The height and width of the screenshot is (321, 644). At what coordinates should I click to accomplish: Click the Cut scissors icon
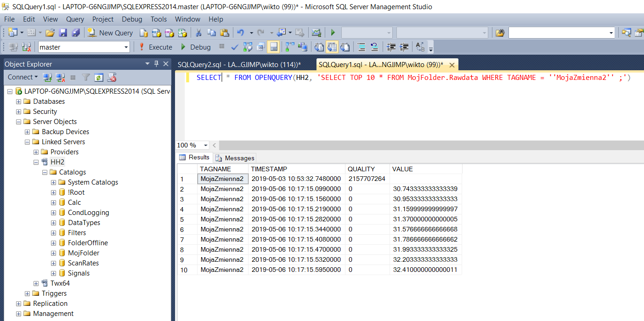[x=199, y=33]
